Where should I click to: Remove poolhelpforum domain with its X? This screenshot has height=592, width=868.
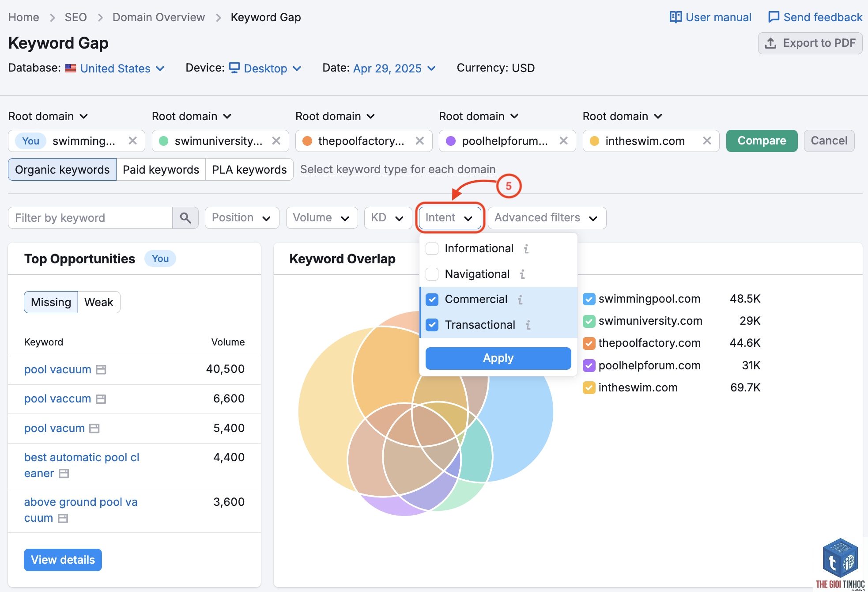pyautogui.click(x=563, y=140)
